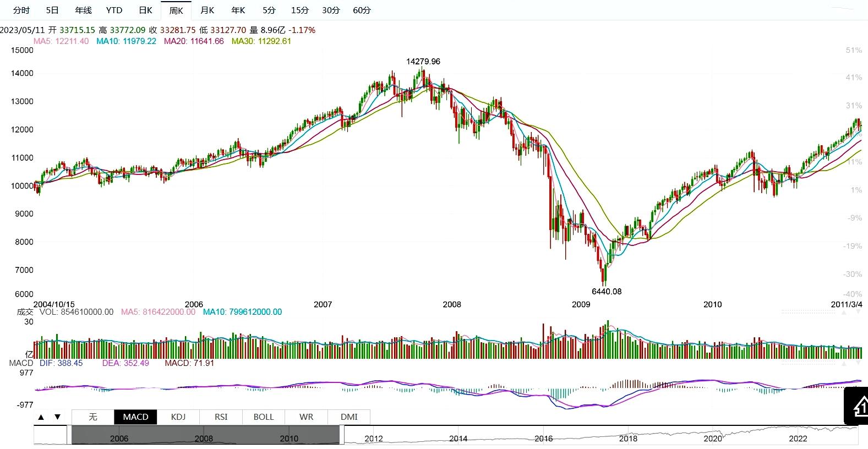
Task: Show the BOLL indicator
Action: (x=264, y=417)
